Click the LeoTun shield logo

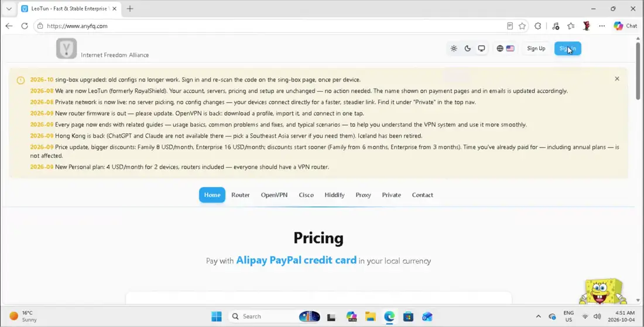coord(67,49)
